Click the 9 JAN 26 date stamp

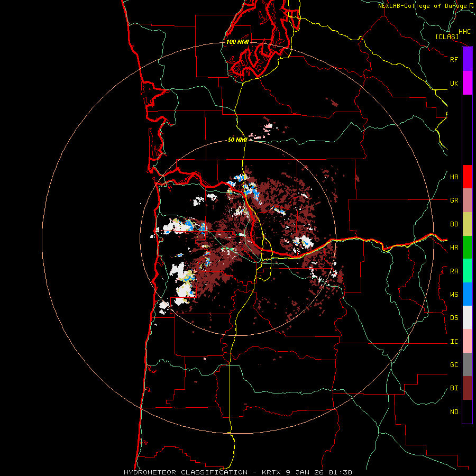(305, 472)
